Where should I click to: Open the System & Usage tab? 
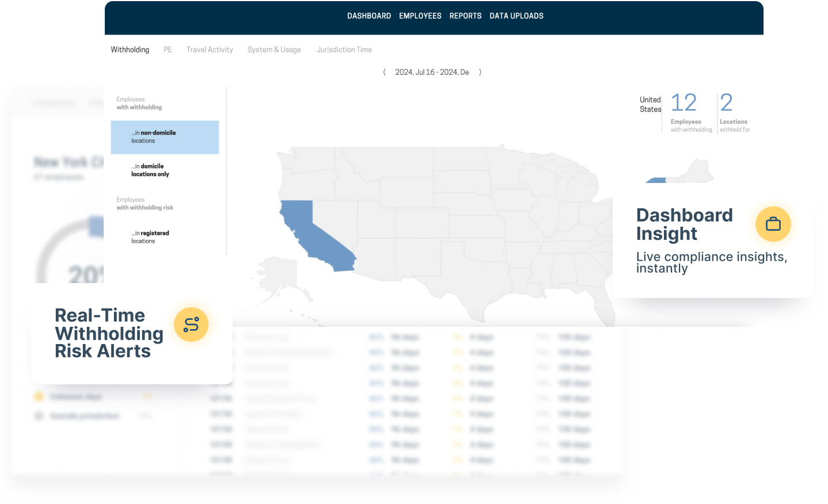(x=274, y=49)
